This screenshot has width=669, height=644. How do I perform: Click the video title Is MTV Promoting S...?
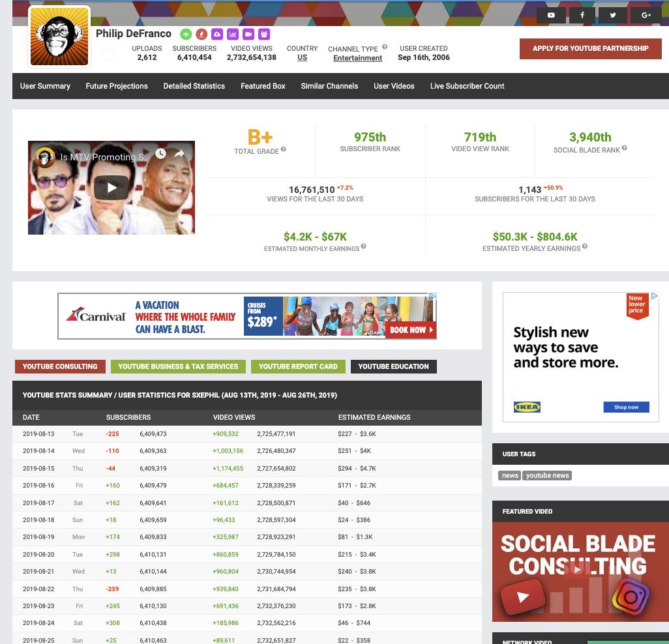[x=104, y=157]
